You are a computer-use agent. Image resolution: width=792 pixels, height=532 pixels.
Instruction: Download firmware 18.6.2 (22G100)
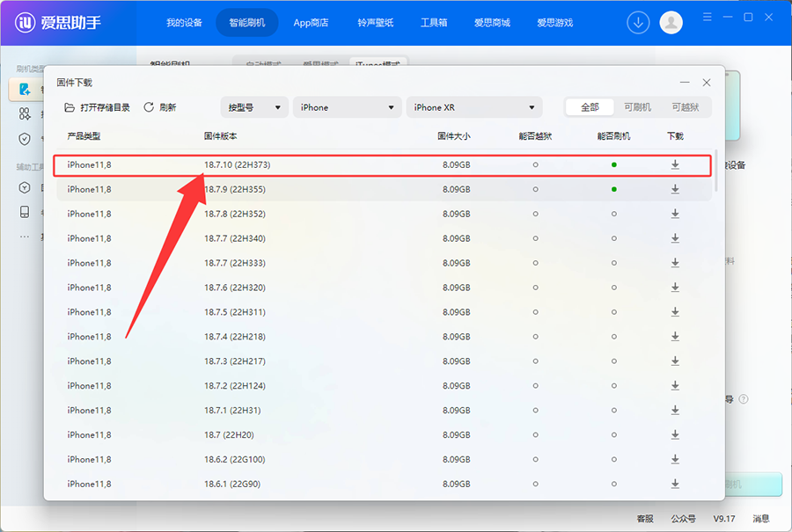675,459
